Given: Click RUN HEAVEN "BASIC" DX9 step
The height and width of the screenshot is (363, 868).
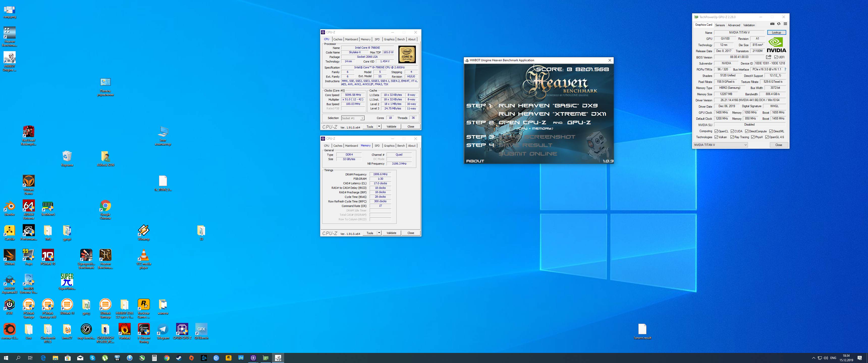Looking at the screenshot, I should click(548, 105).
